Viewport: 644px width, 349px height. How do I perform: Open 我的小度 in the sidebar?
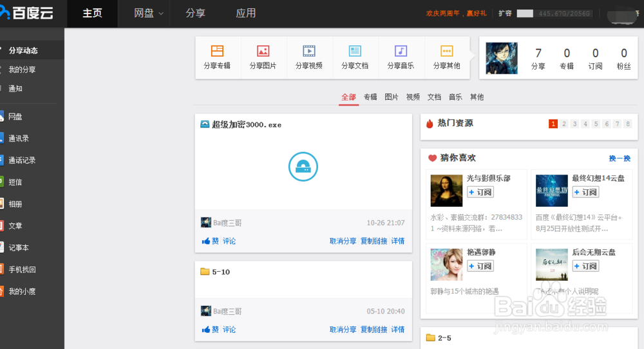(22, 291)
